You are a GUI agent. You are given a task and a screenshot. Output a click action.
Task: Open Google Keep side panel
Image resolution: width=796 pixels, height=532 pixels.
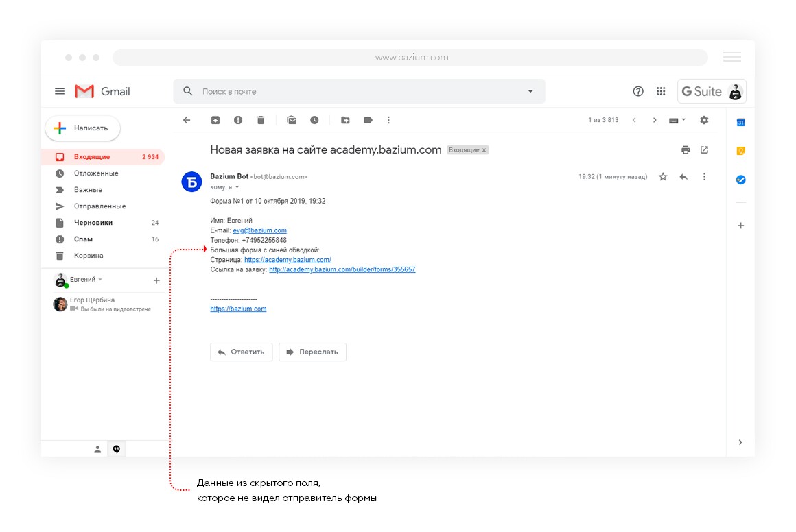point(740,151)
